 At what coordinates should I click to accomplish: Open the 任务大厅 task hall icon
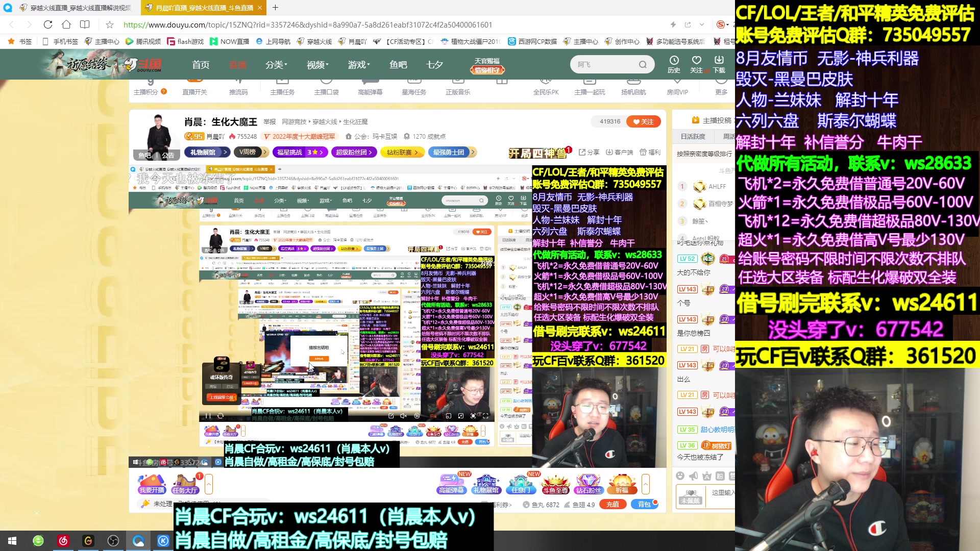tap(185, 484)
